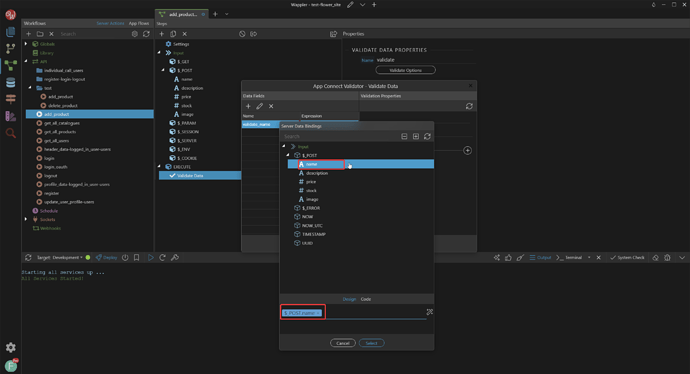Click the Select button in bindings dialog
The height and width of the screenshot is (374, 690).
(x=371, y=343)
